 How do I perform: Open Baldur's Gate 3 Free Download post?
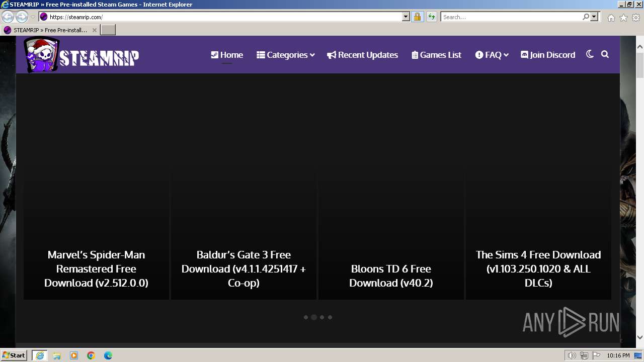point(244,268)
